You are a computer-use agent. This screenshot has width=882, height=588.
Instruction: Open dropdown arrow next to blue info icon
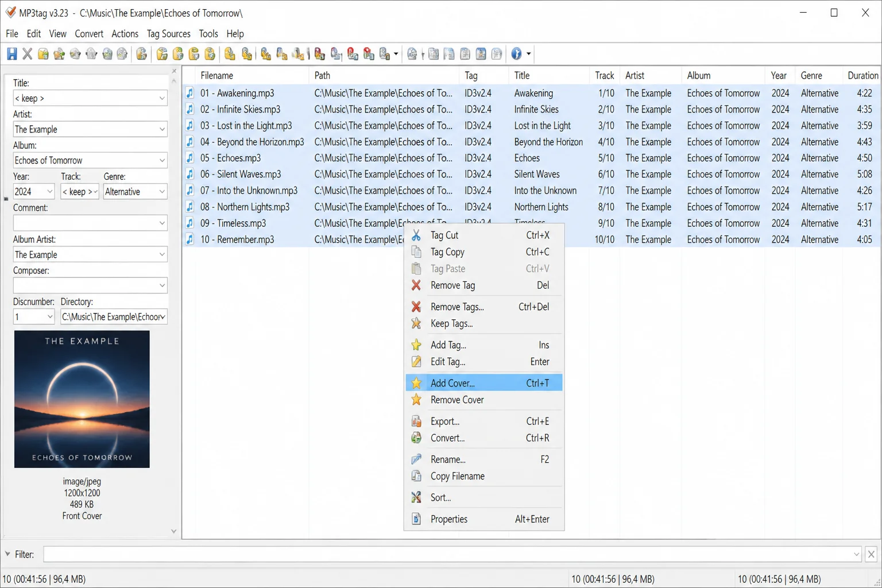(x=529, y=54)
